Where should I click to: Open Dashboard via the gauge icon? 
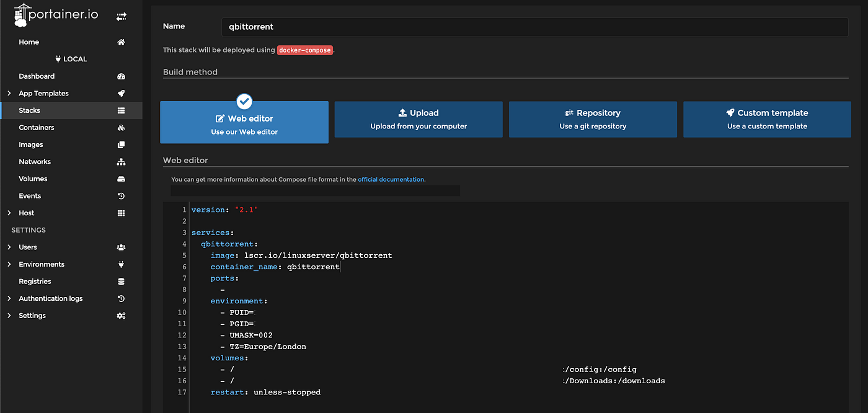pyautogui.click(x=122, y=76)
